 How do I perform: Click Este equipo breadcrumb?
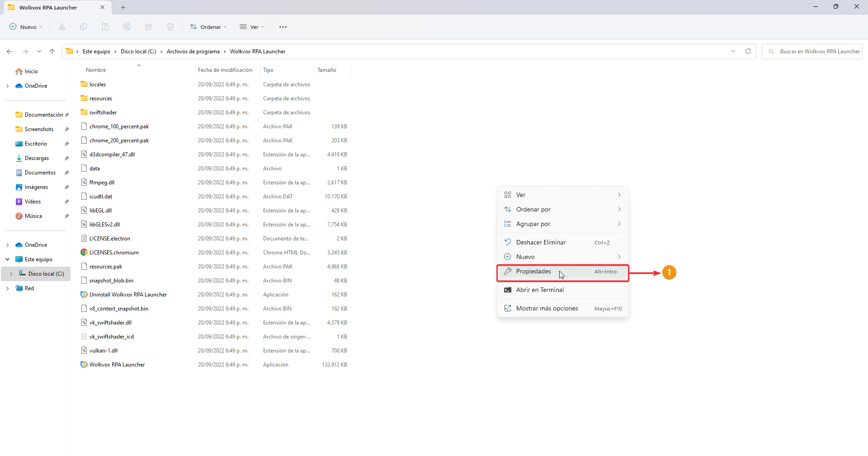pos(96,52)
